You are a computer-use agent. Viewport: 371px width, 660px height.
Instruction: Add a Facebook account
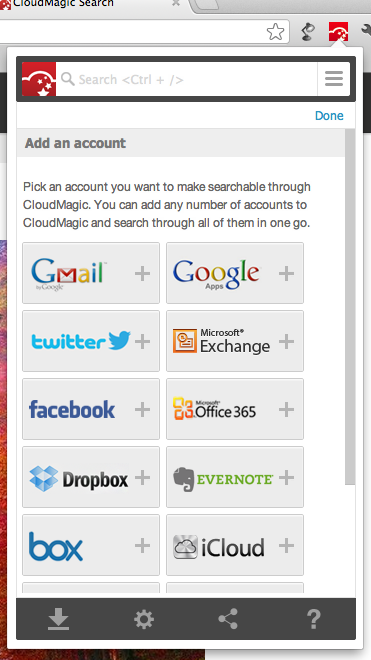point(91,409)
